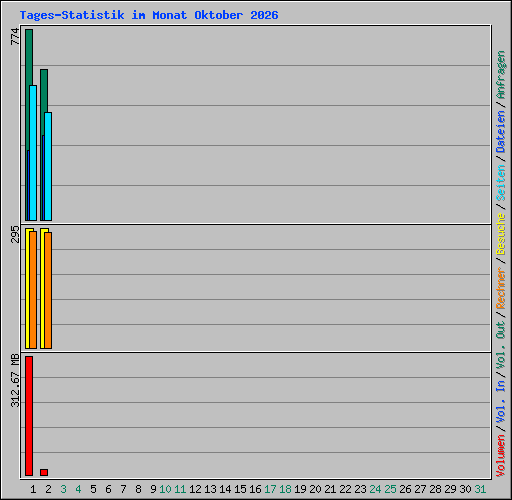Click day 29 on the x-axis
This screenshot has height=500, width=512.
pyautogui.click(x=450, y=489)
